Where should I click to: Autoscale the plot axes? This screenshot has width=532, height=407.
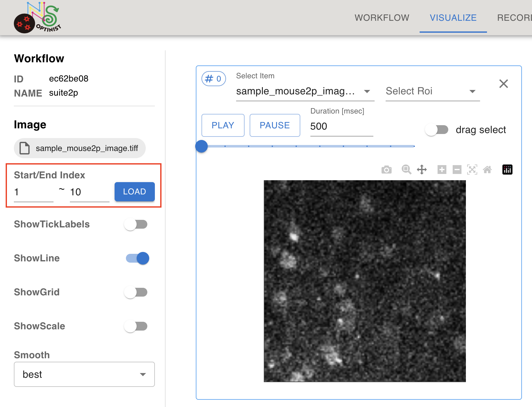point(472,170)
